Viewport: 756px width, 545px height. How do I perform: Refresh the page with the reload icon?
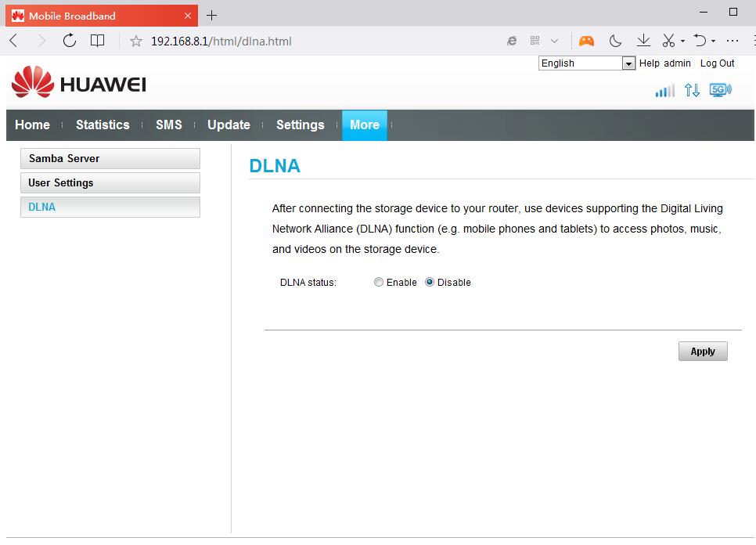click(70, 41)
